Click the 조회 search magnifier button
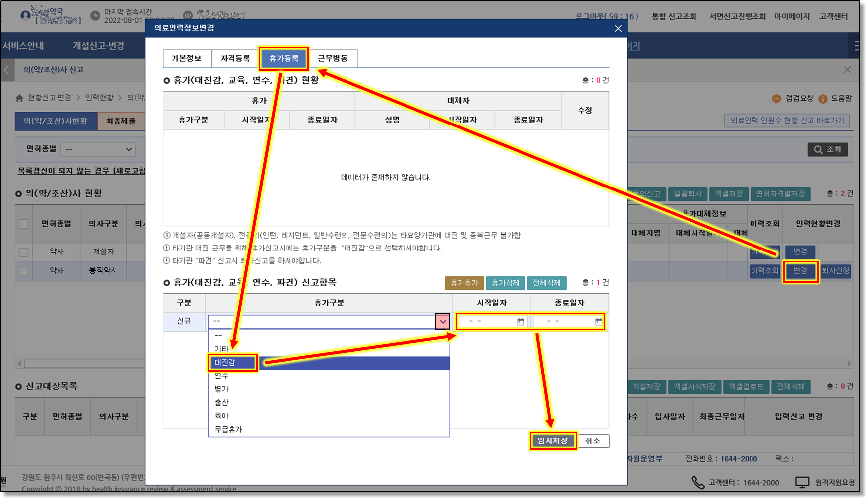This screenshot has height=500, width=868. pyautogui.click(x=827, y=149)
